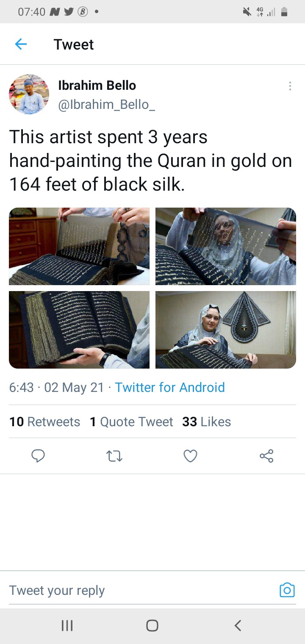Tap the reply speech bubble icon

coord(38,456)
